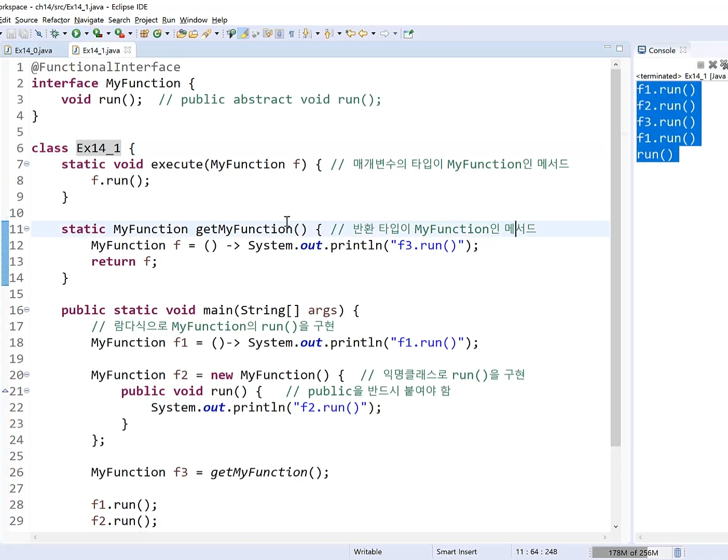Viewport: 728px width, 560px height.
Task: Open the Run menu
Action: pyautogui.click(x=169, y=20)
